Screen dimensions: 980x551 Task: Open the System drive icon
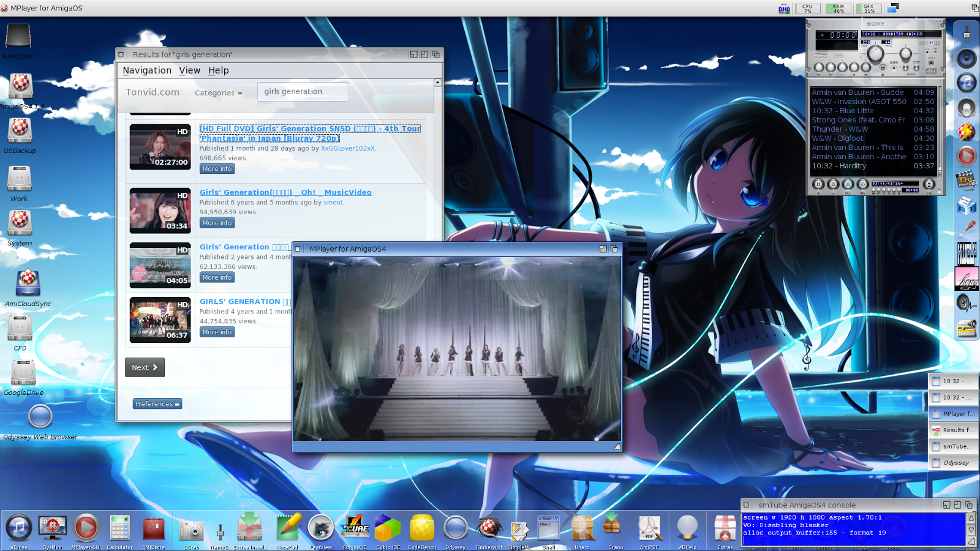[20, 223]
